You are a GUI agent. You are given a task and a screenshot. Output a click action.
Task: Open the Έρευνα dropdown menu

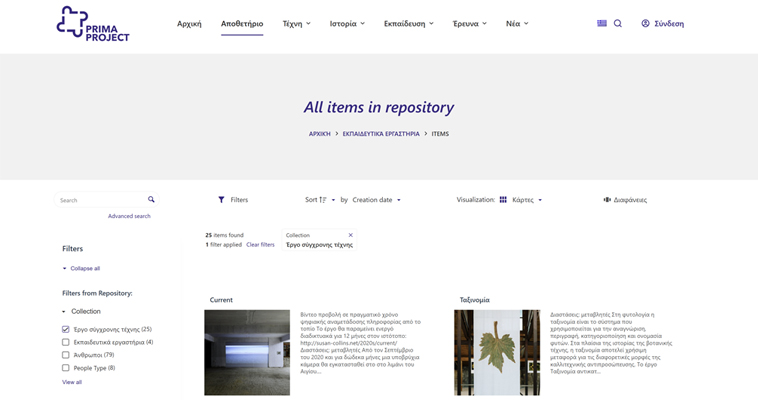click(x=469, y=24)
